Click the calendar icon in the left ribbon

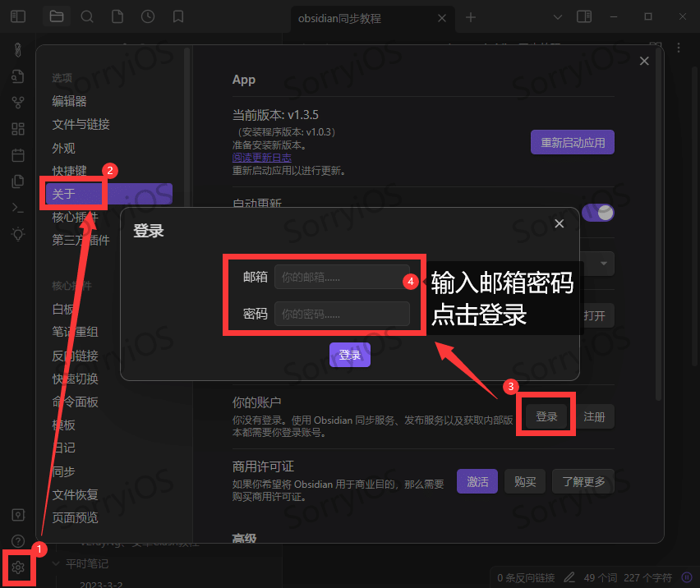coord(18,154)
